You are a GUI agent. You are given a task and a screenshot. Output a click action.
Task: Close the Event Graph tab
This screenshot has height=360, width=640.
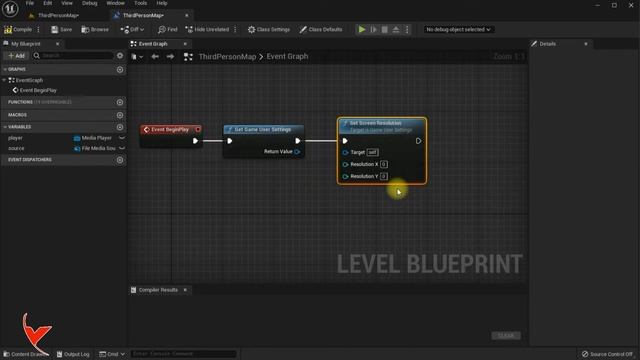tap(185, 44)
